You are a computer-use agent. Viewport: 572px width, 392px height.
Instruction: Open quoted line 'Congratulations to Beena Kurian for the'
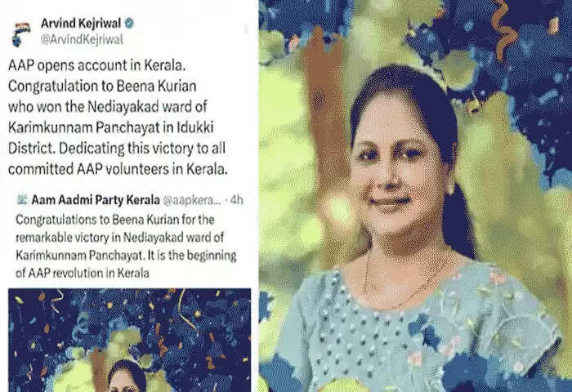115,220
